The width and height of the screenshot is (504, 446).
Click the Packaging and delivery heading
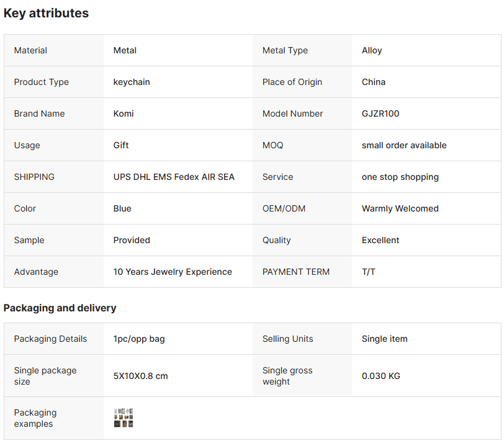(60, 308)
